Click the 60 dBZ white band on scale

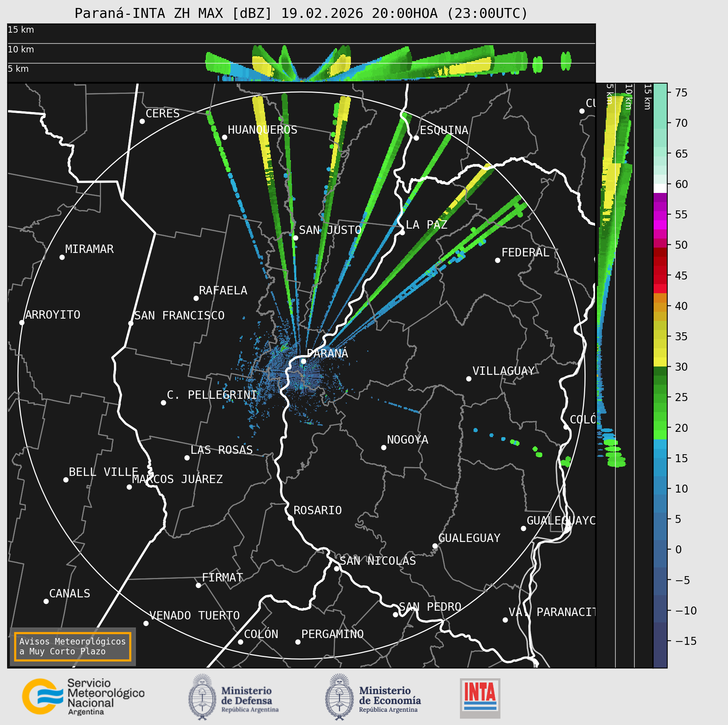660,188
